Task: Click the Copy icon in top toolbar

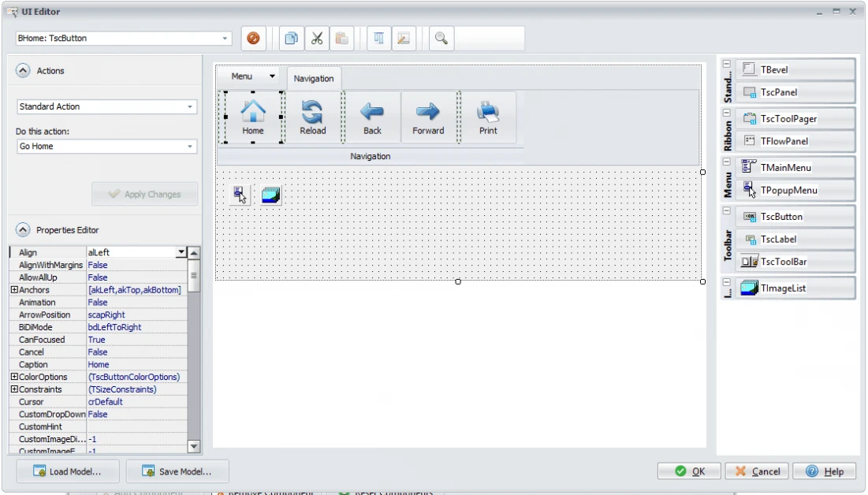Action: click(x=291, y=38)
